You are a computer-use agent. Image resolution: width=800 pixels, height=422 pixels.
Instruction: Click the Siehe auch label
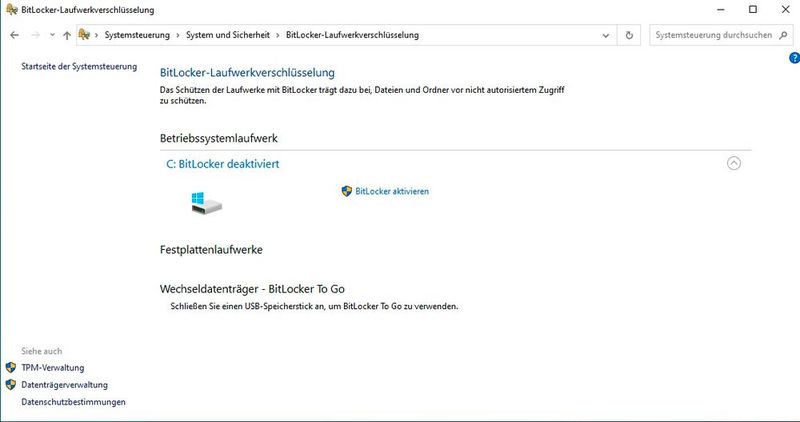point(41,351)
